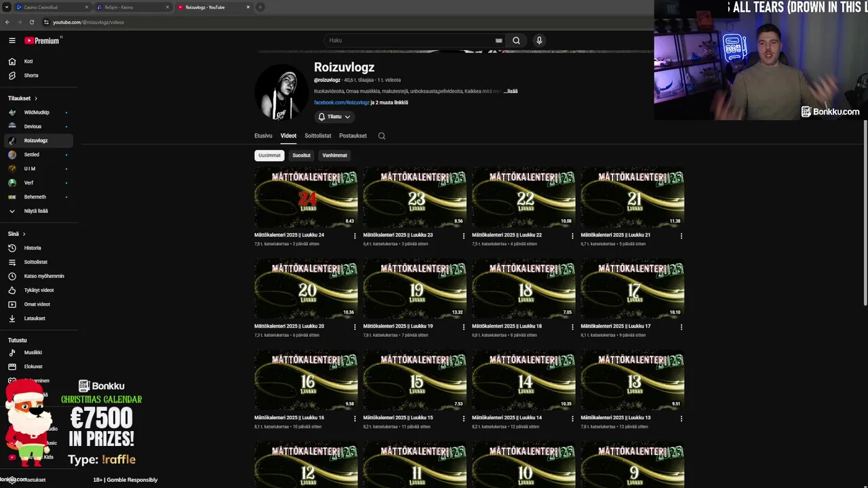Filter videos by Suosituit chip
Viewport: 868px width, 488px height.
(301, 155)
